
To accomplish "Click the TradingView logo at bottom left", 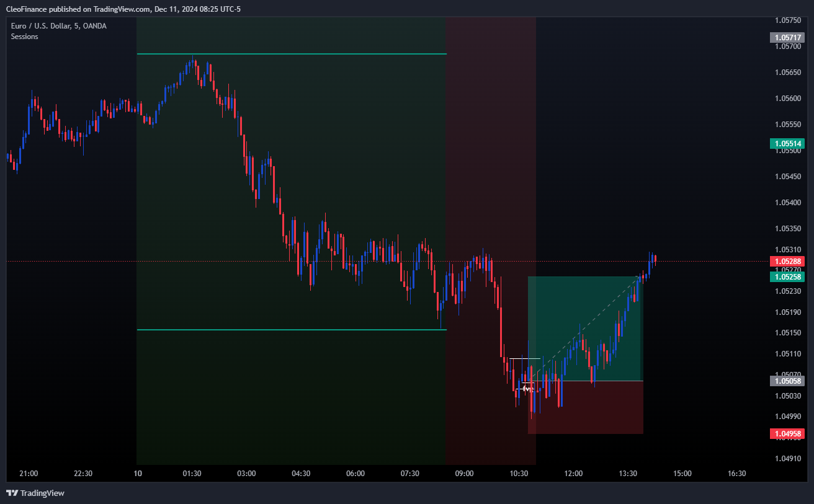I will [35, 493].
